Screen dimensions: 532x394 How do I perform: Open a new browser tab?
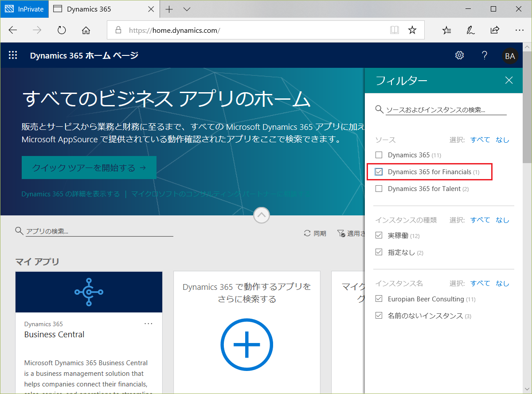(169, 9)
